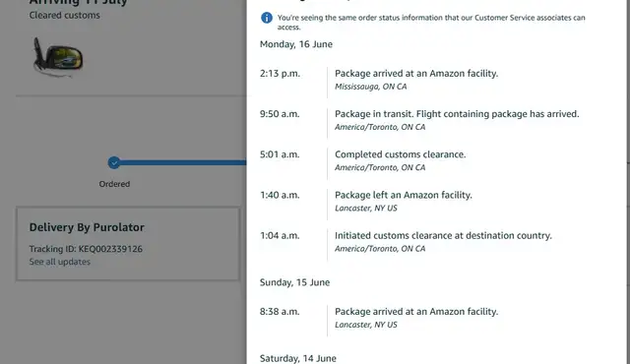Image resolution: width=630 pixels, height=364 pixels.
Task: Click the Saturday, 14 June date header
Action: pos(297,358)
